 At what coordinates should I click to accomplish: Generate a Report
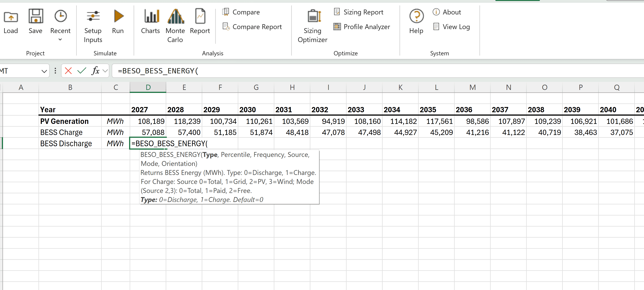tap(200, 23)
